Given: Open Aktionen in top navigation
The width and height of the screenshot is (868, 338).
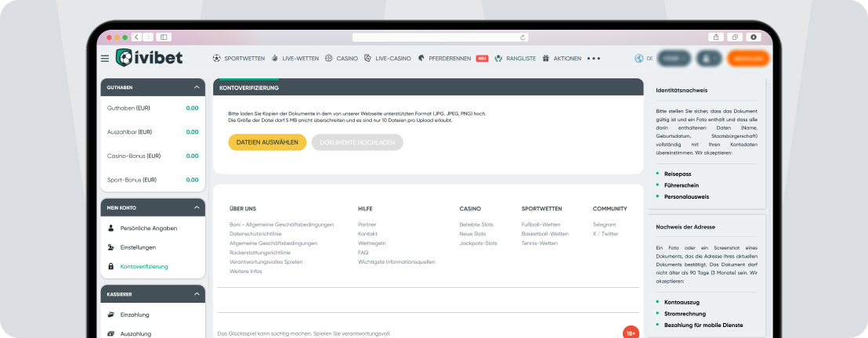Looking at the screenshot, I should click(x=567, y=58).
